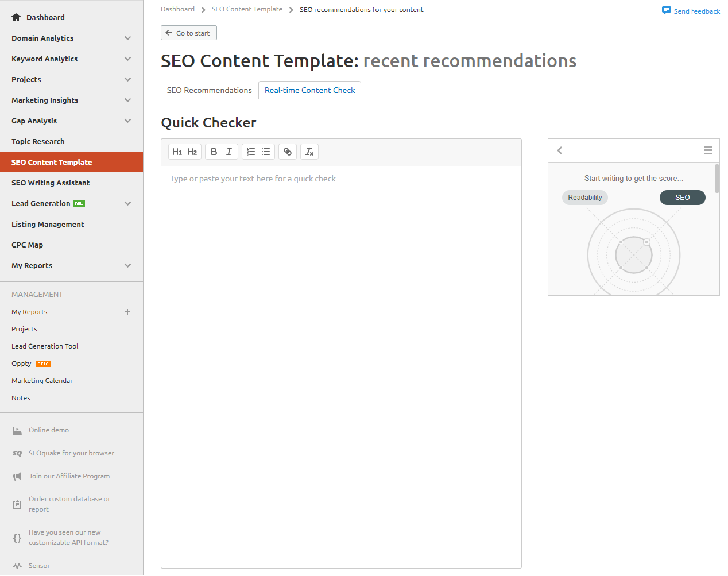Image resolution: width=728 pixels, height=576 pixels.
Task: Toggle italic text formatting
Action: coord(229,151)
